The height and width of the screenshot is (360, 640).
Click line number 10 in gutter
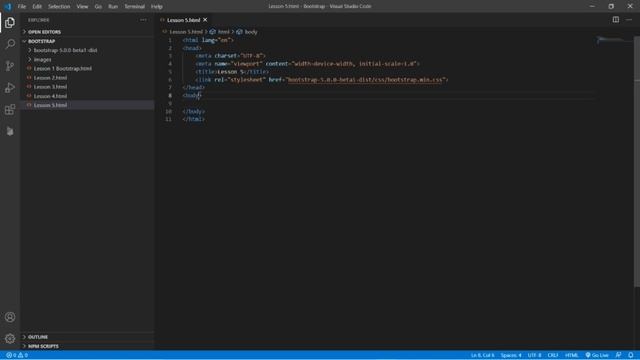(168, 111)
